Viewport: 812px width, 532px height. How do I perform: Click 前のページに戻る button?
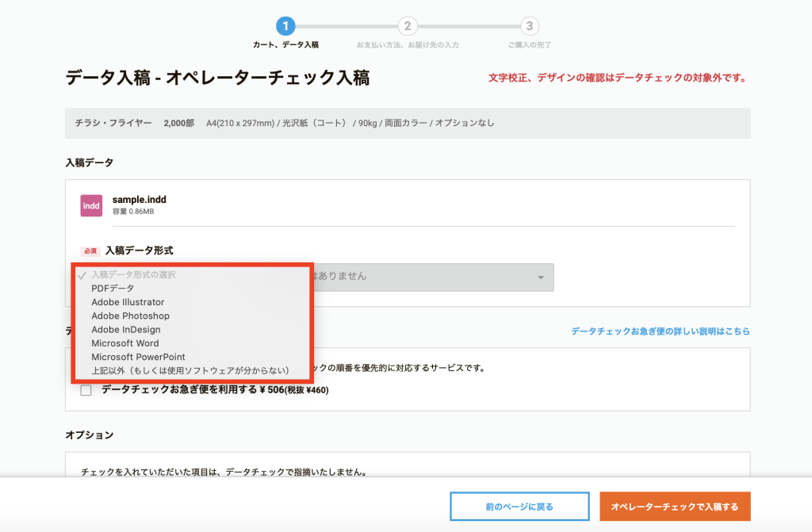(519, 507)
